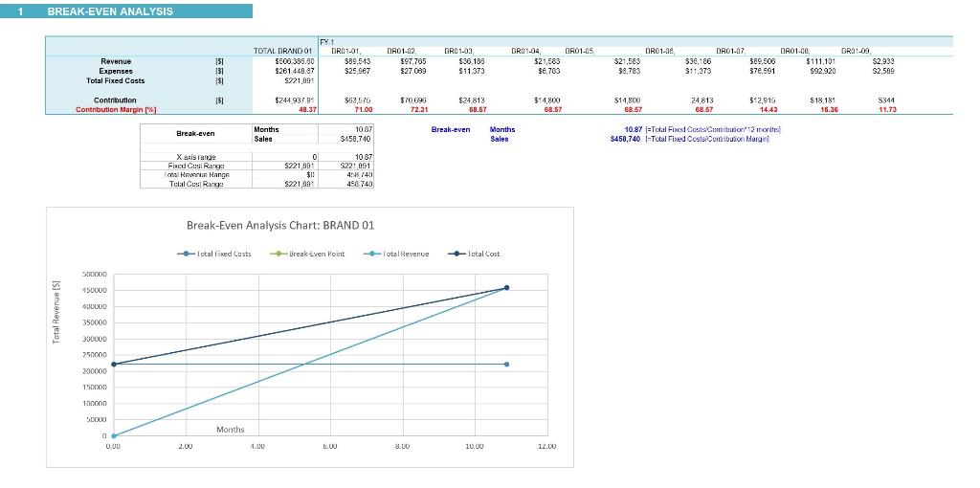Viewport: 980px width, 488px height.
Task: Click the Sales label in the small table
Action: [262, 139]
